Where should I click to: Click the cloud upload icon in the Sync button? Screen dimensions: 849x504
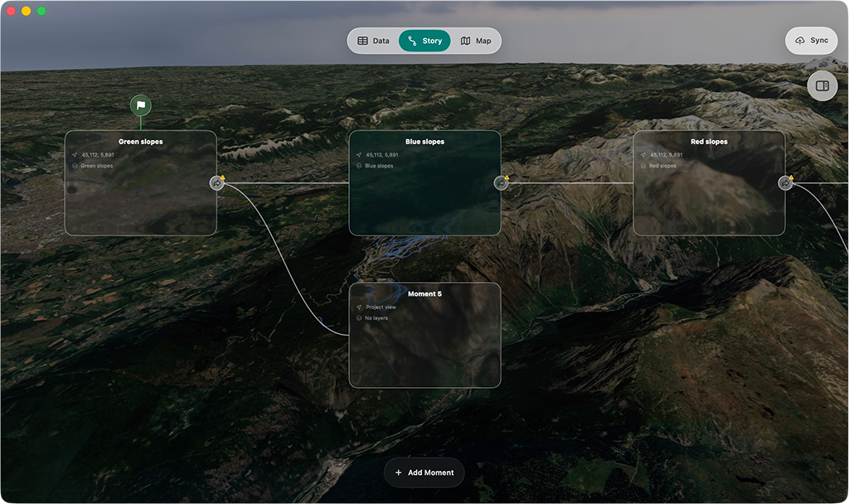pyautogui.click(x=800, y=41)
